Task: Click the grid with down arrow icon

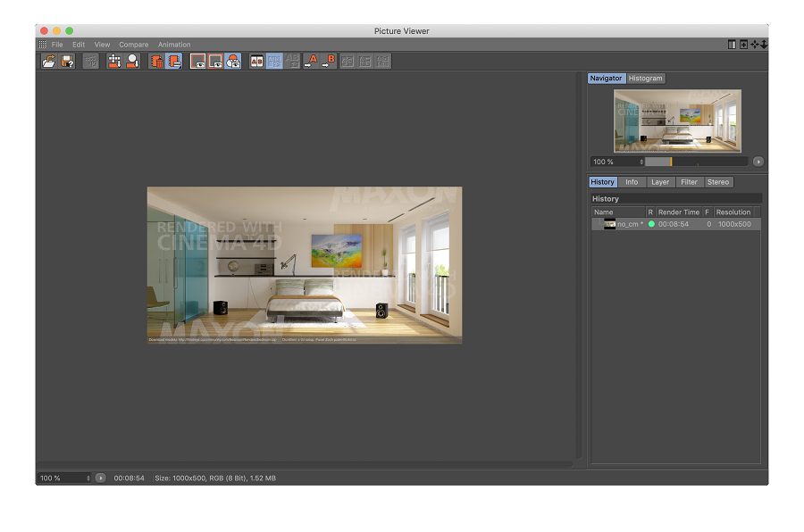Action: (x=114, y=62)
